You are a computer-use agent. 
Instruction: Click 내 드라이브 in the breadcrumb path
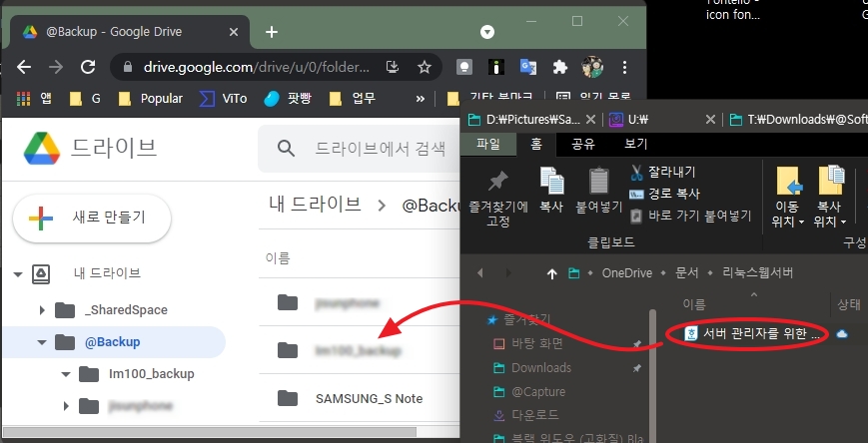pos(315,205)
